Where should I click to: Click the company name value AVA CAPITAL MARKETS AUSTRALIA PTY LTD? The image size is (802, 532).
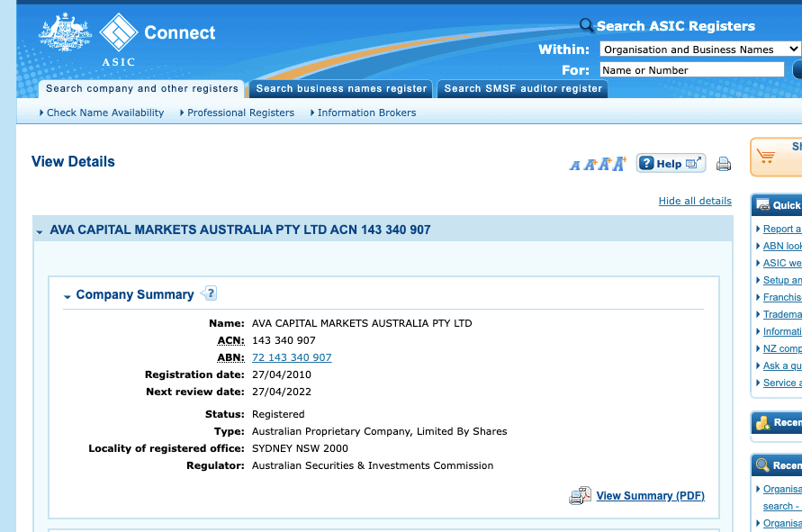click(362, 323)
